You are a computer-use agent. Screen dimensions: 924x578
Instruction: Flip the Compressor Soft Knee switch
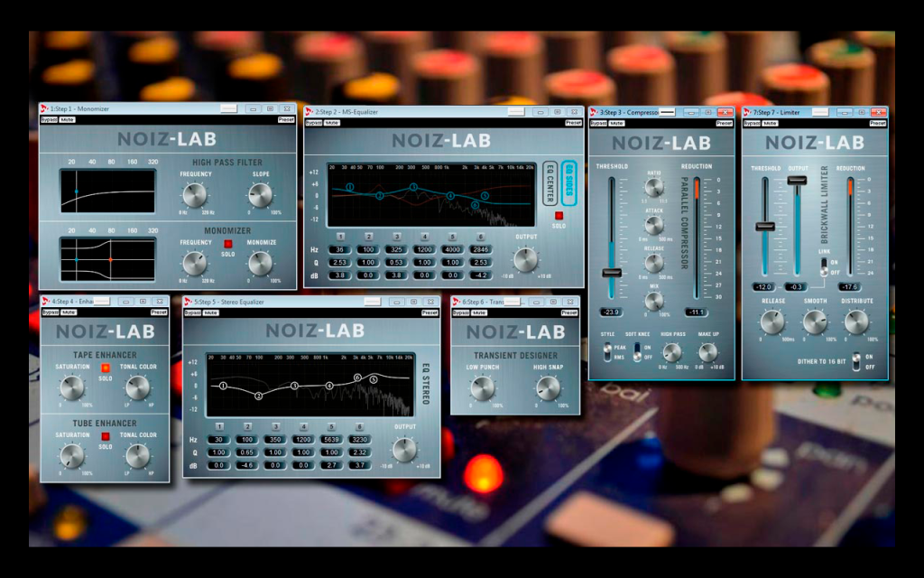point(637,352)
